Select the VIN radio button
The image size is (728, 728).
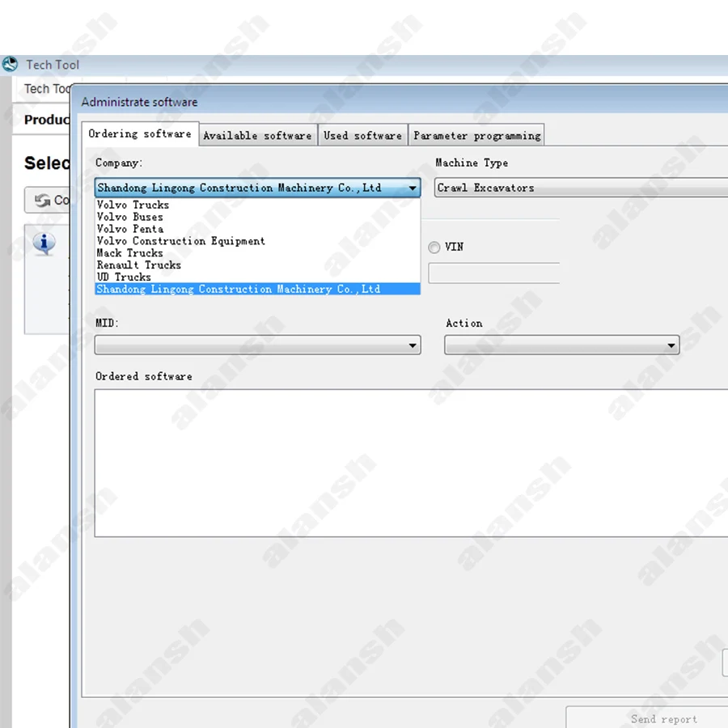point(434,248)
